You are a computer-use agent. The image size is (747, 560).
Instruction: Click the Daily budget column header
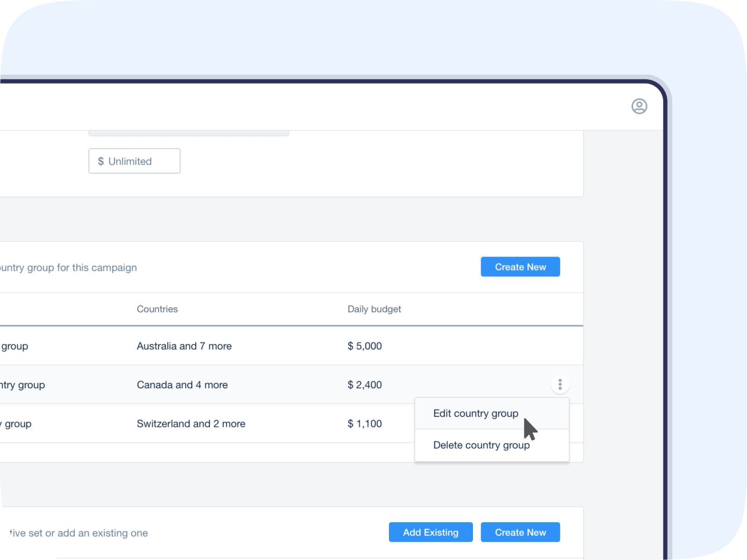(374, 309)
